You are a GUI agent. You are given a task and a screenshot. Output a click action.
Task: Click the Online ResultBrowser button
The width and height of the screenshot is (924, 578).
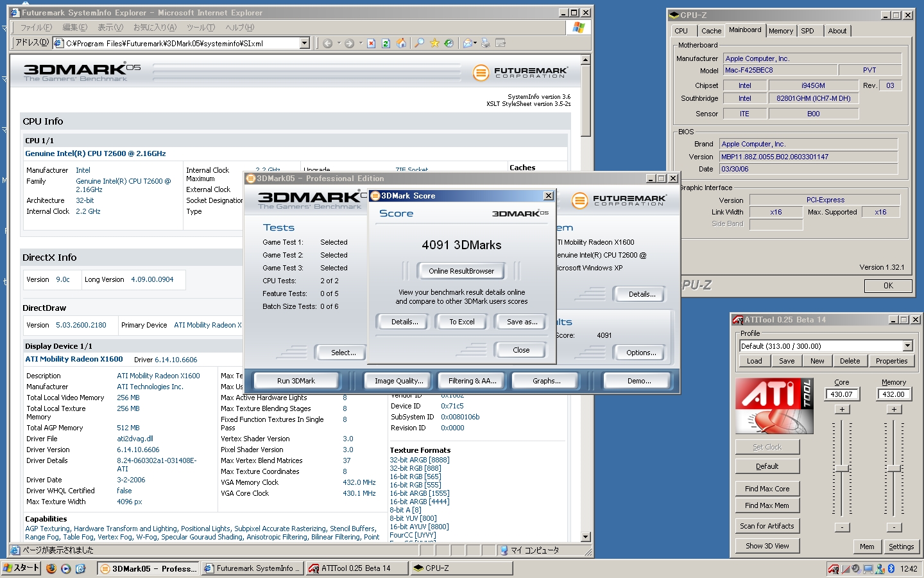pyautogui.click(x=461, y=271)
